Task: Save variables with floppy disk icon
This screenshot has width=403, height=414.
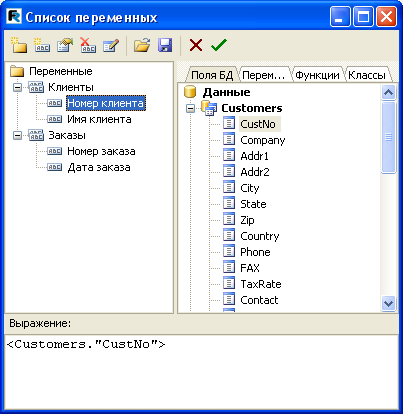Action: [x=165, y=45]
